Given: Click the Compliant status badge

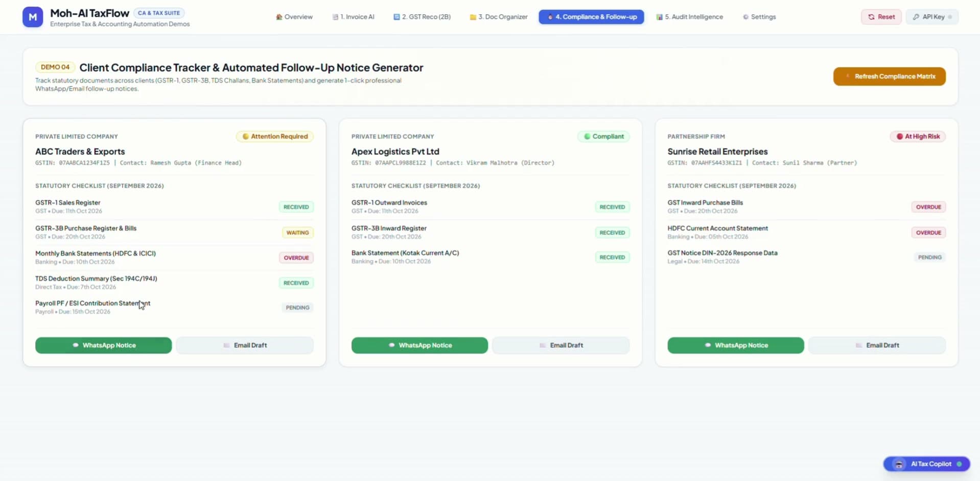Looking at the screenshot, I should tap(604, 136).
